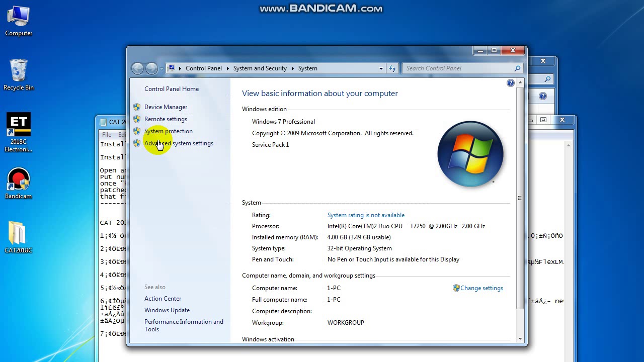Click System breadcrumb in address bar

click(307, 68)
